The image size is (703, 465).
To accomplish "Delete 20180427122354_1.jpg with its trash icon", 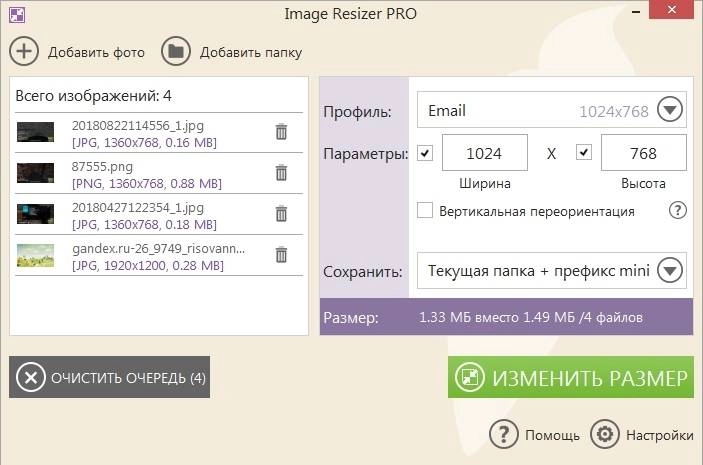I will pos(281,214).
